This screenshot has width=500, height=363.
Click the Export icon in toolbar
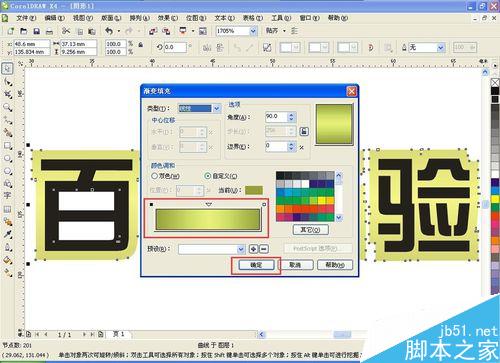pos(166,31)
